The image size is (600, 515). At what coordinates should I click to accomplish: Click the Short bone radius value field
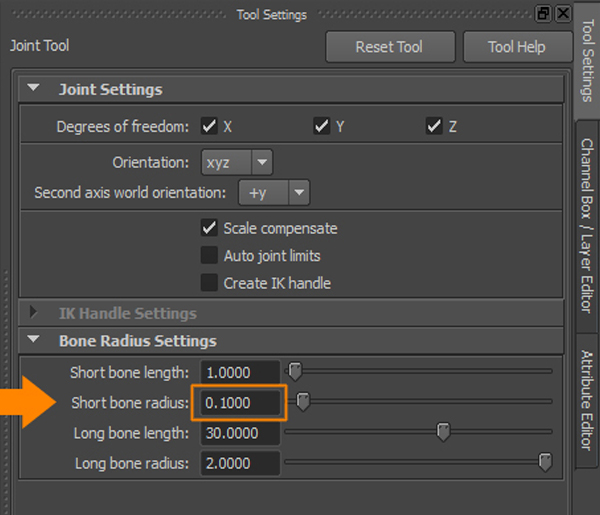[240, 403]
